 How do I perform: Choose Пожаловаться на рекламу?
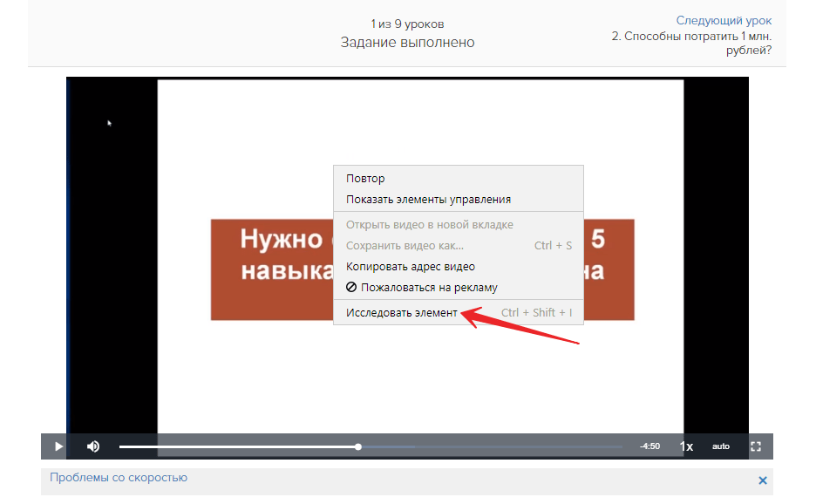tap(458, 288)
